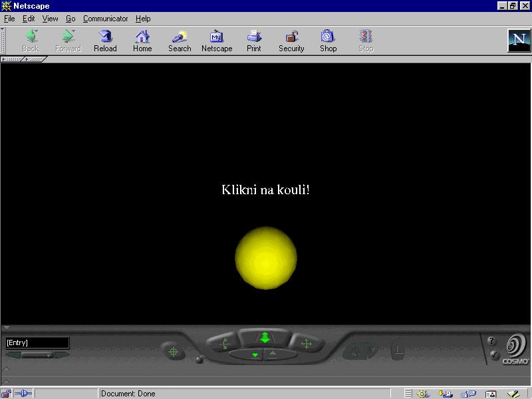Click the Cosmo Straighten up control
The height and width of the screenshot is (399, 532).
pos(398,350)
